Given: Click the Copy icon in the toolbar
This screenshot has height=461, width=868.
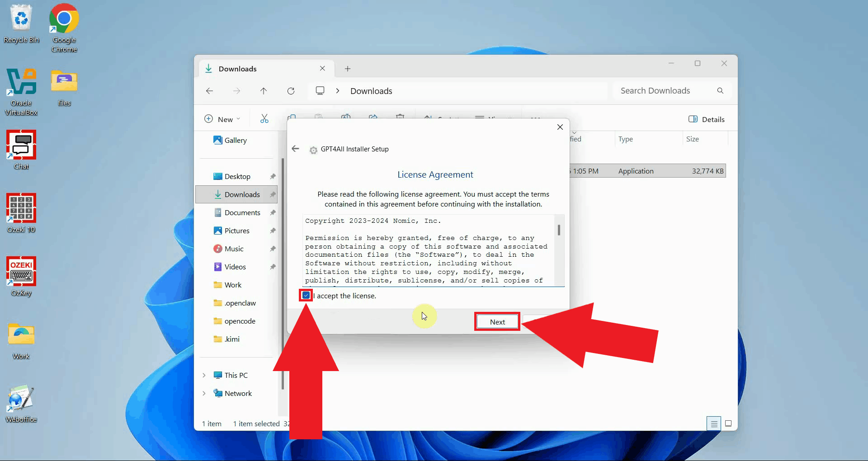Looking at the screenshot, I should 292,117.
